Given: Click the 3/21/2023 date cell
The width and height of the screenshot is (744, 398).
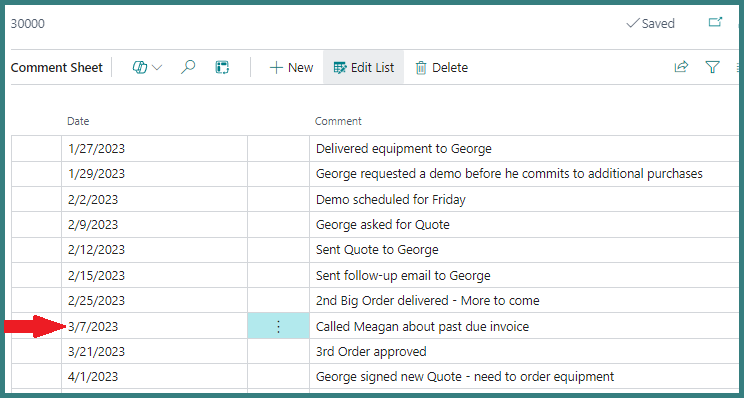Looking at the screenshot, I should click(x=154, y=351).
